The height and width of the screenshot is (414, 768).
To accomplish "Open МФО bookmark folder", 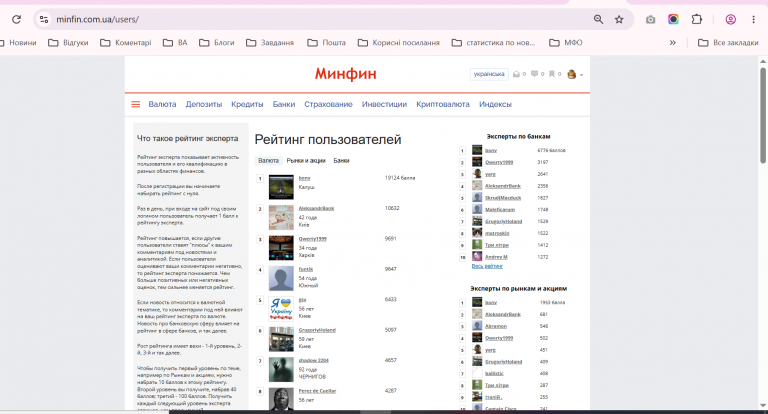I will pos(566,43).
